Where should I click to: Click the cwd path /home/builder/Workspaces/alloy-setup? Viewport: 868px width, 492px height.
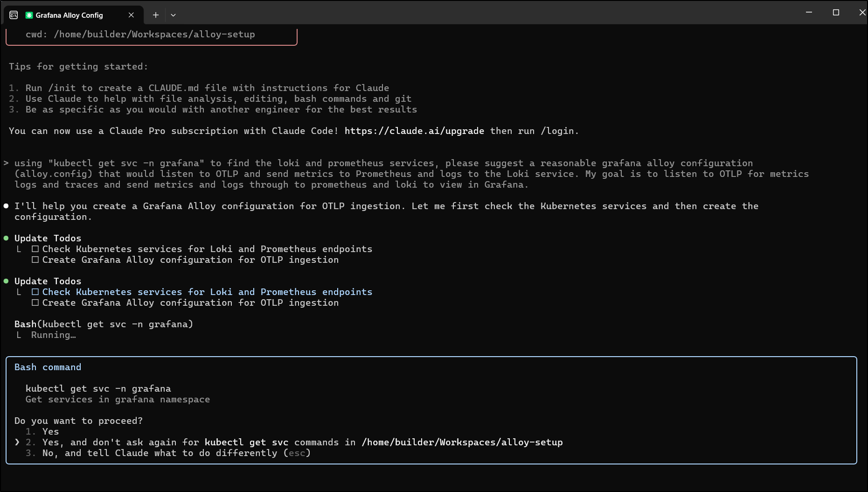coord(154,35)
